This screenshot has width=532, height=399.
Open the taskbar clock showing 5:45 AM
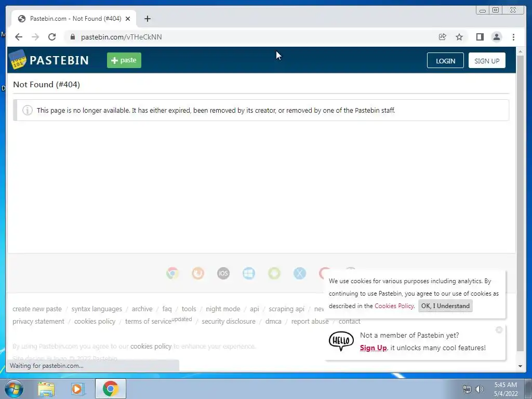coord(506,389)
